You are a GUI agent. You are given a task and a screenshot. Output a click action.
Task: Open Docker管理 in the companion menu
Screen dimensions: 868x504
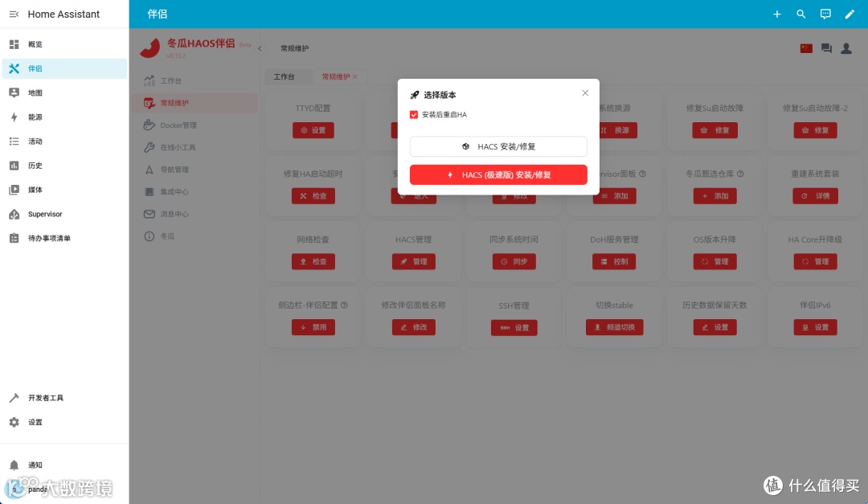coord(194,125)
